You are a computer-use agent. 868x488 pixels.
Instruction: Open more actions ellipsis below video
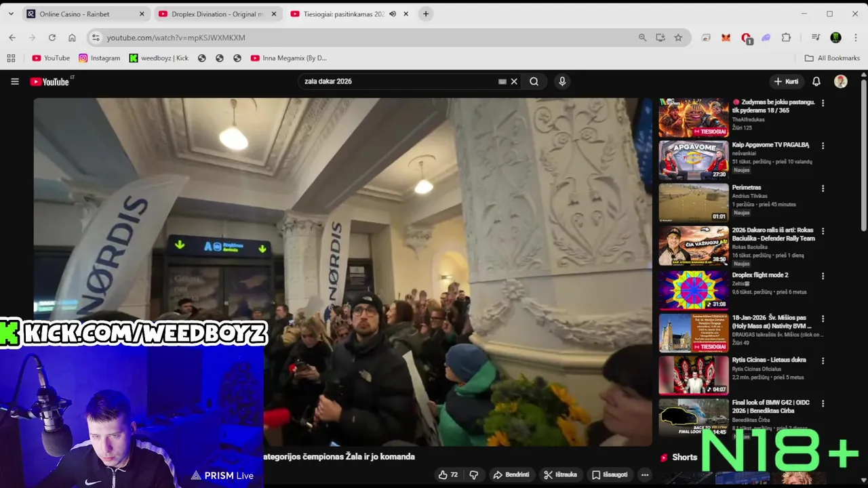pyautogui.click(x=645, y=474)
